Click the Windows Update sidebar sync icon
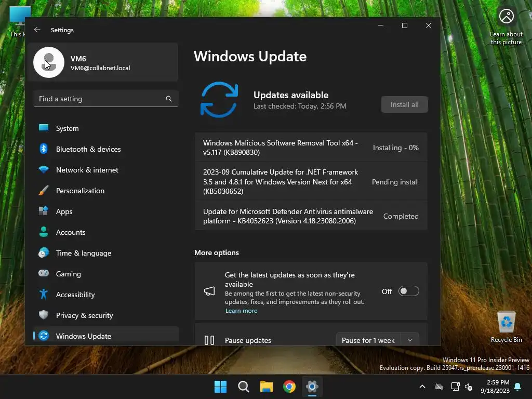 (44, 336)
